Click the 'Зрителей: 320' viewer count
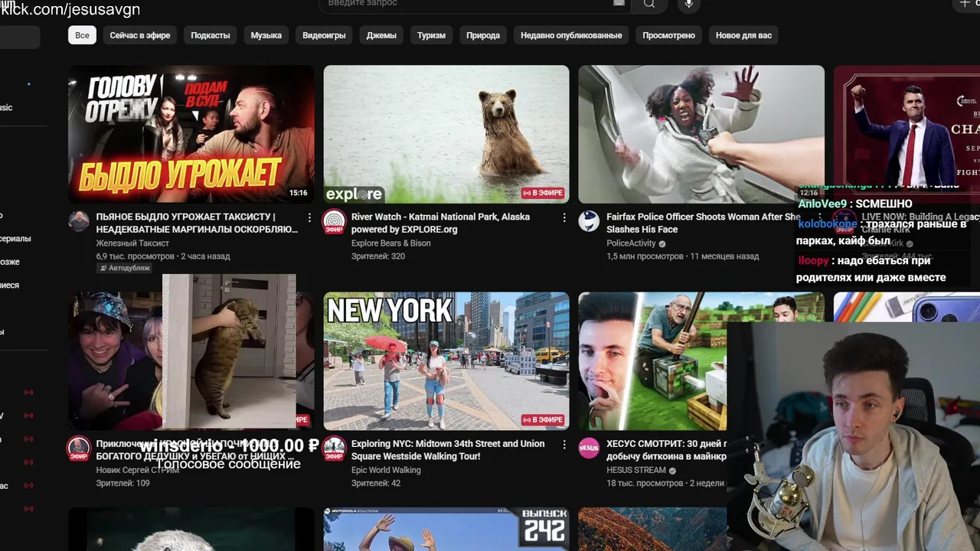The height and width of the screenshot is (551, 980). pyautogui.click(x=378, y=256)
